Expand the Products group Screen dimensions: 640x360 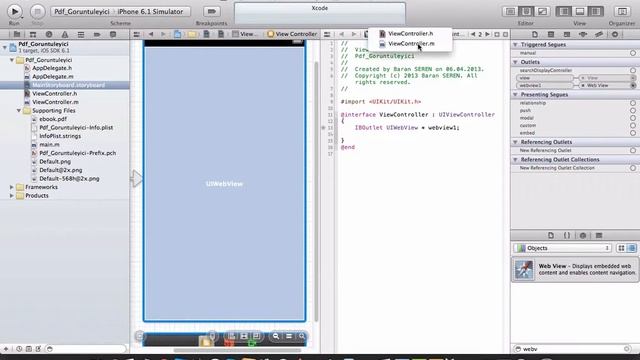tap(11, 196)
